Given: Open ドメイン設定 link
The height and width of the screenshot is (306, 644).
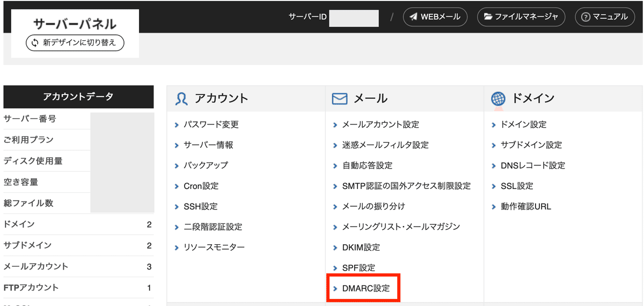Looking at the screenshot, I should tap(523, 125).
